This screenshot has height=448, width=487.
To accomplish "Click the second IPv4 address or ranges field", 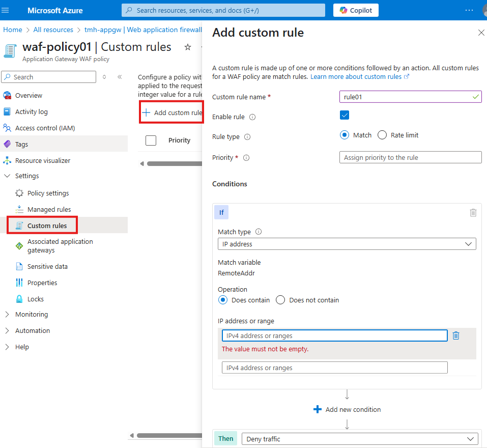I will coord(334,368).
